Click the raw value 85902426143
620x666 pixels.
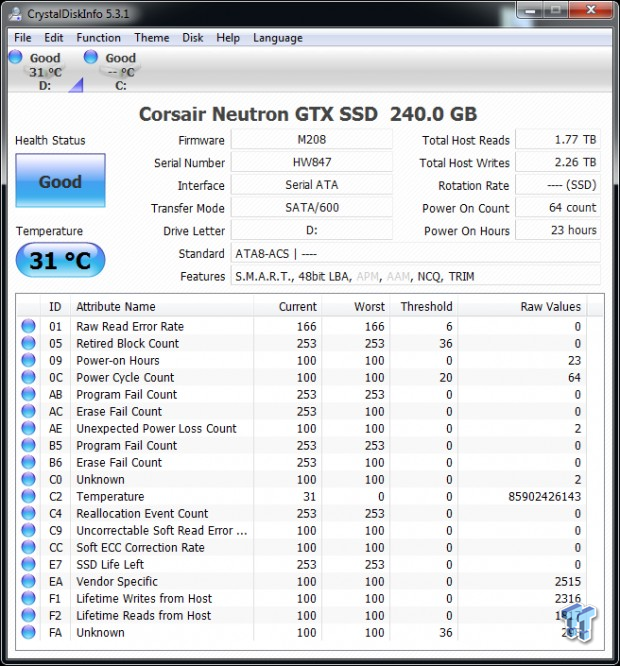point(544,497)
